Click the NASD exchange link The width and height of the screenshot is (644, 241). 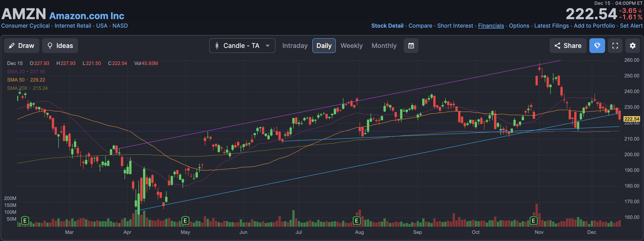click(120, 26)
